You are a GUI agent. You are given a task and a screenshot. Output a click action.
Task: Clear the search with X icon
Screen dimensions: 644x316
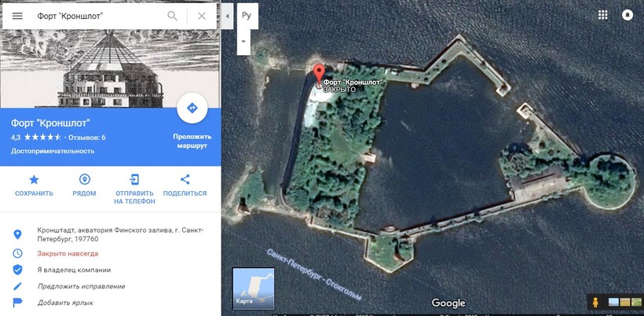202,16
